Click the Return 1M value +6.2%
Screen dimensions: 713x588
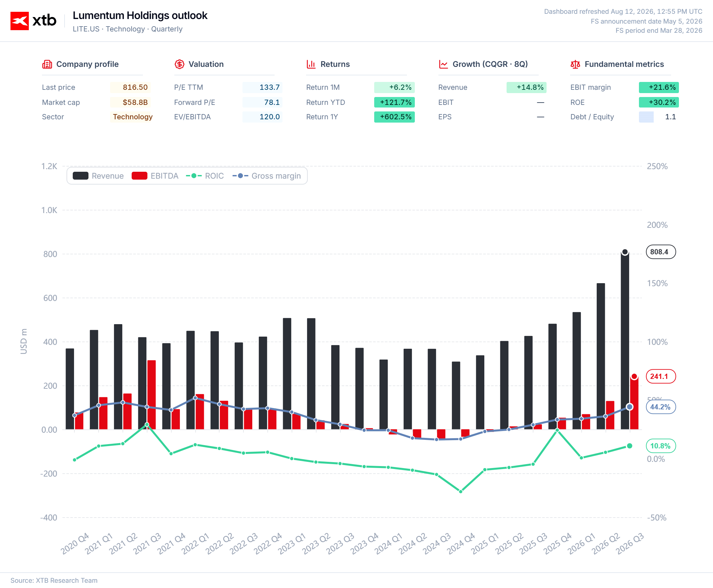[395, 87]
